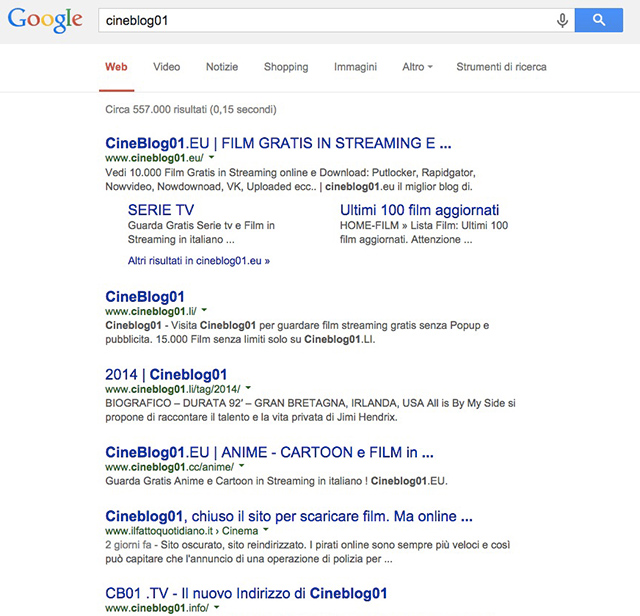
Task: Click the Circa 557.000 risultati count text
Action: tap(191, 110)
